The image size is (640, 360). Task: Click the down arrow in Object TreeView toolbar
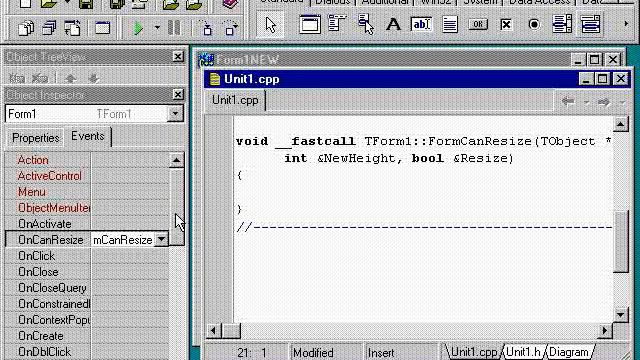(93, 78)
